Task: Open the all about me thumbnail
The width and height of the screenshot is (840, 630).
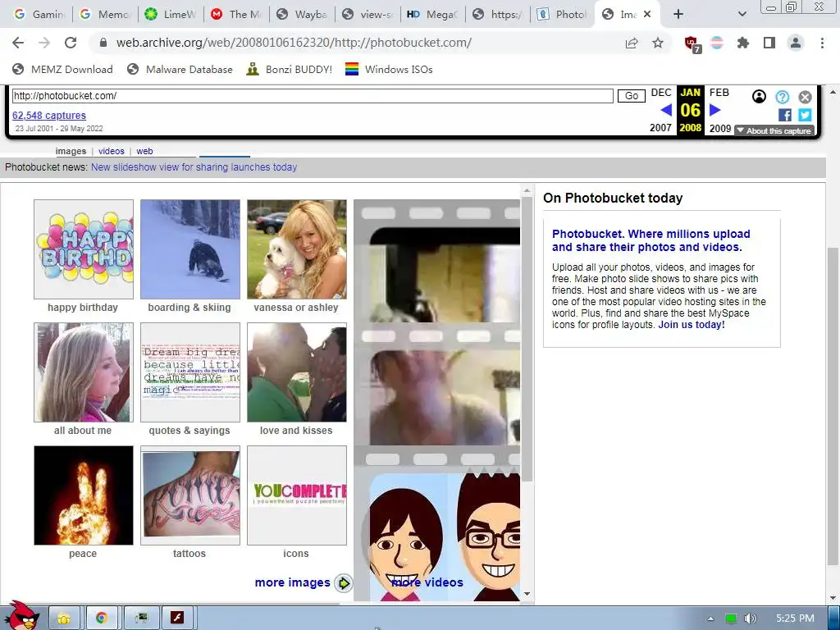Action: (84, 372)
